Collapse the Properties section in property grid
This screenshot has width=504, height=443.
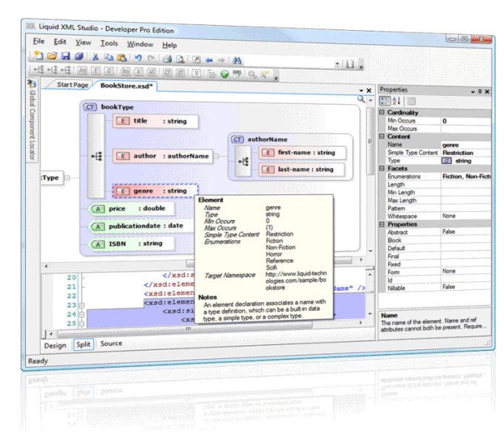coord(382,224)
